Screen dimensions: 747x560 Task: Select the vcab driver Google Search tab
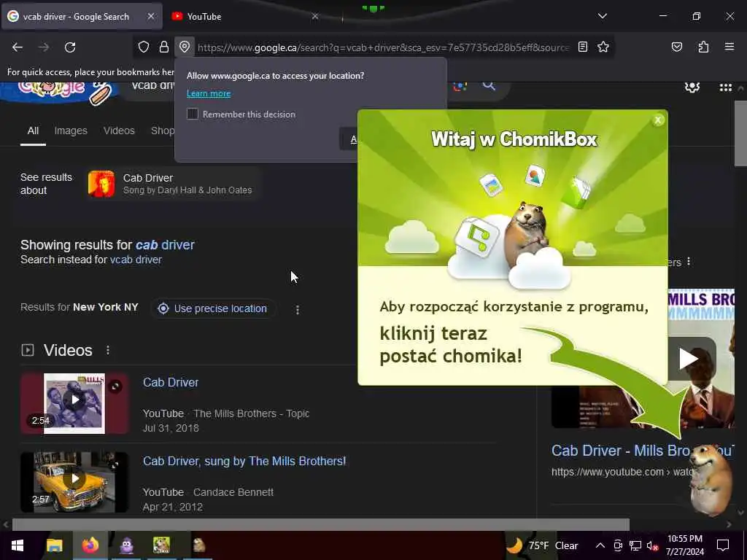(x=76, y=16)
